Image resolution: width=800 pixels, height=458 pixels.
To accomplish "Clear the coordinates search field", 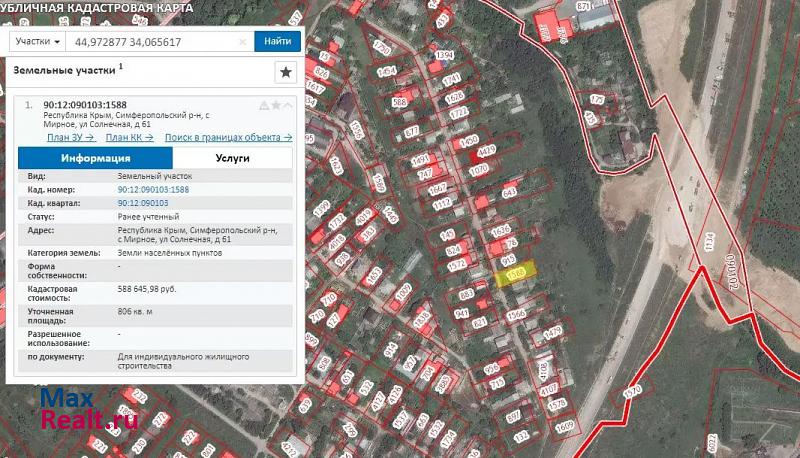I will tap(243, 42).
